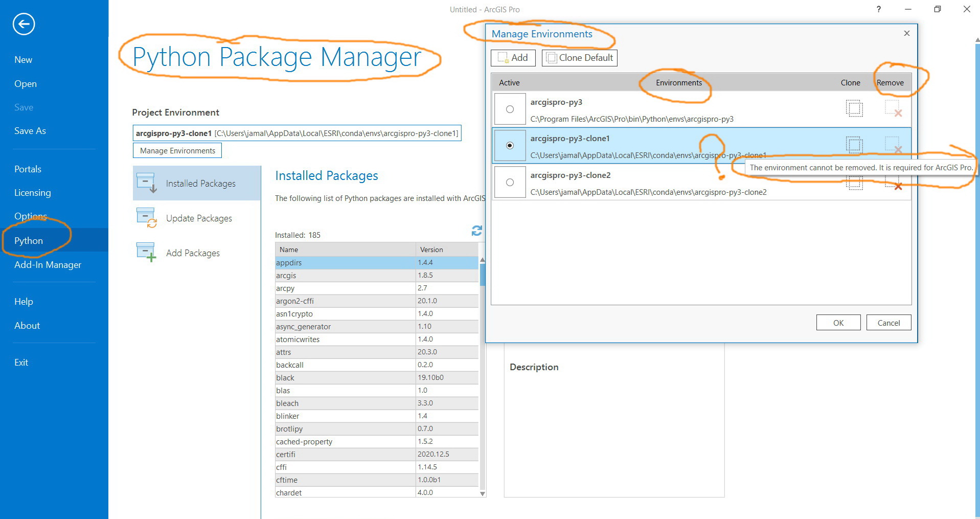Close the Manage Environments dialog
Image resolution: width=980 pixels, height=519 pixels.
[907, 33]
